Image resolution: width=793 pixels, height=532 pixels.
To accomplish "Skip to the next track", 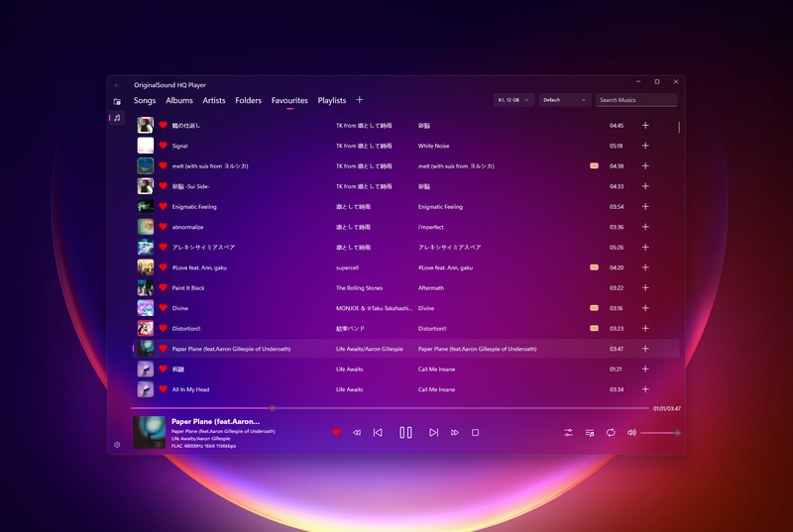I will pyautogui.click(x=433, y=433).
